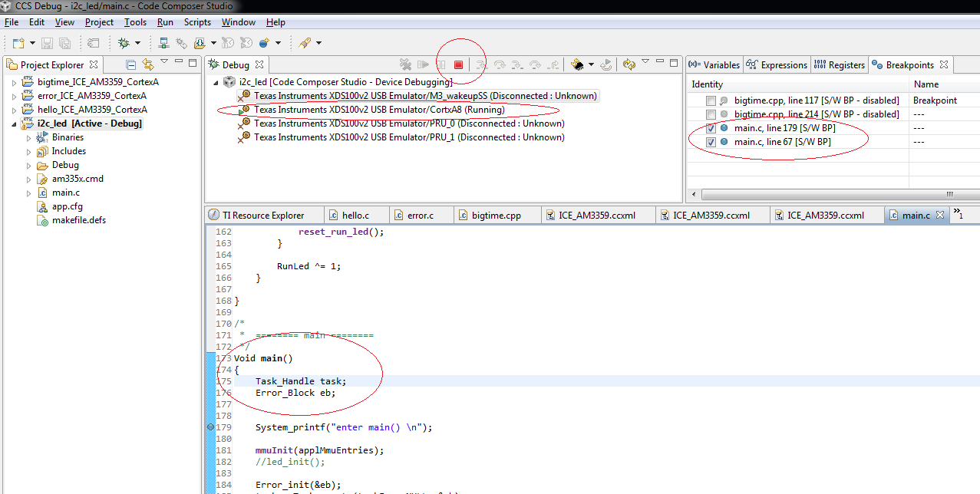Click the Reset CPU chip icon
The height and width of the screenshot is (494, 980).
577,65
